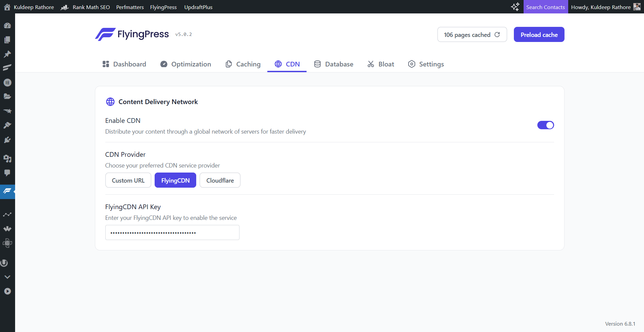Click the user avatar in admin bar
The height and width of the screenshot is (332, 644).
click(637, 7)
